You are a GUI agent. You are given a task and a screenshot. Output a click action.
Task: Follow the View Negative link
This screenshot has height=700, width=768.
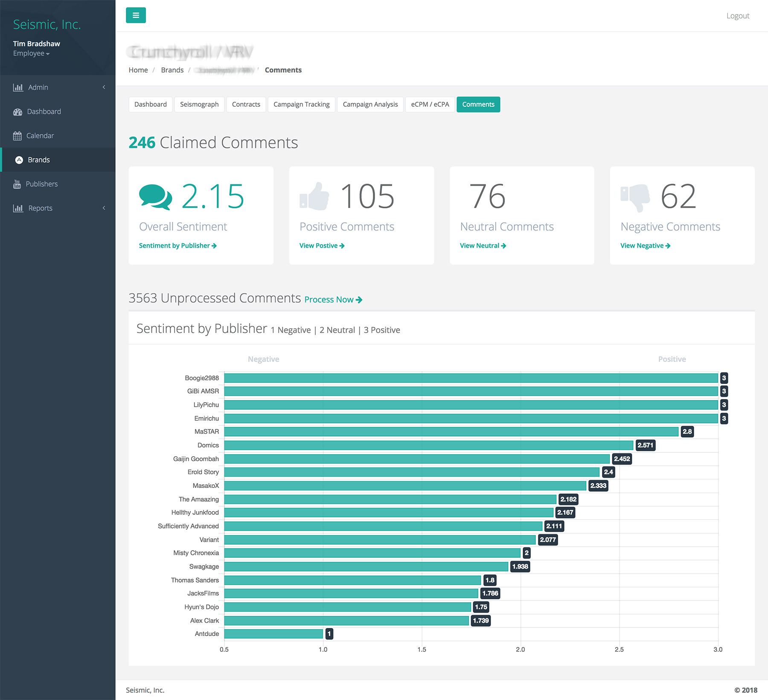pos(645,246)
